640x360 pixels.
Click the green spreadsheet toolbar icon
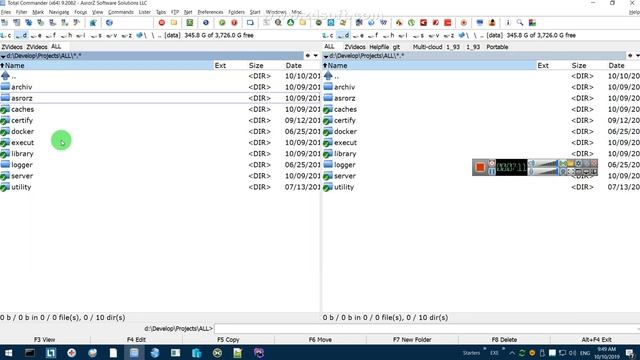(x=190, y=23)
